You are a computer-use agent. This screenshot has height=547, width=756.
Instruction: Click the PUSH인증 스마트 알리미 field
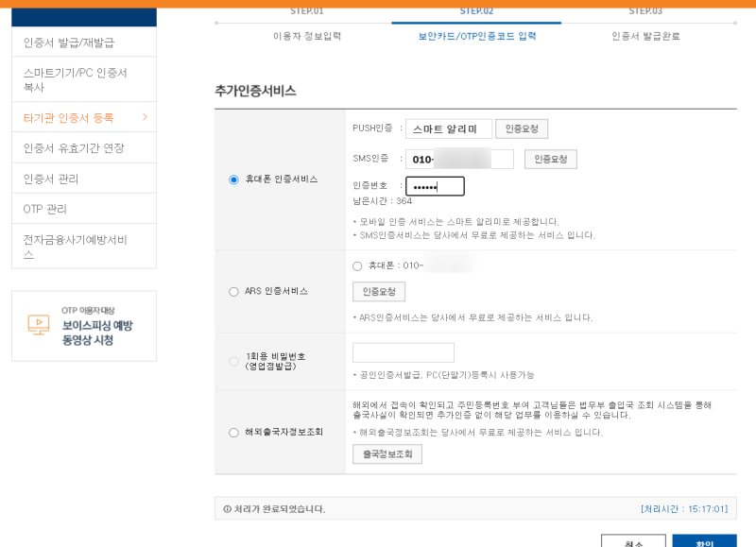click(448, 129)
